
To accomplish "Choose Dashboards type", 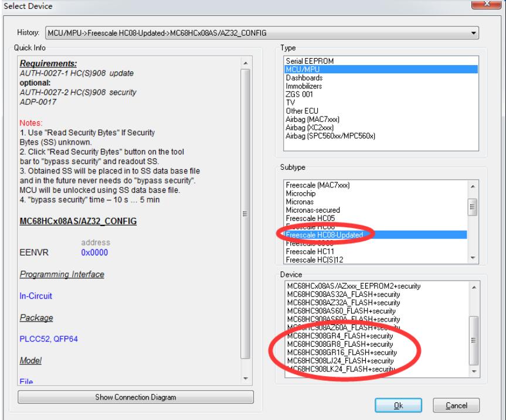I will pos(381,78).
